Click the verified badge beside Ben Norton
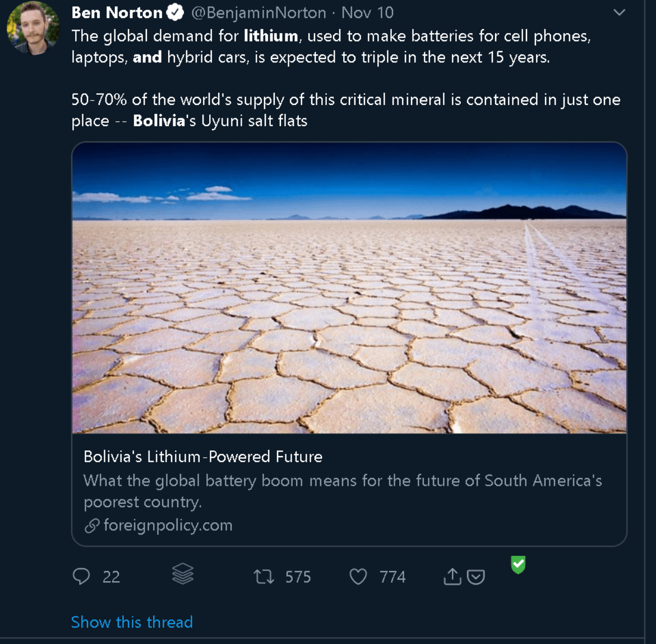The height and width of the screenshot is (644, 656). 177,12
